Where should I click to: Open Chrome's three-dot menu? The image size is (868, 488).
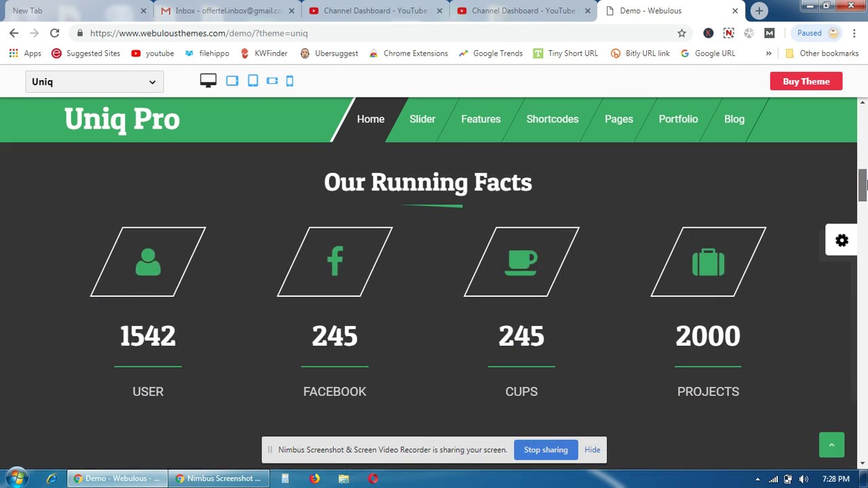pos(854,33)
